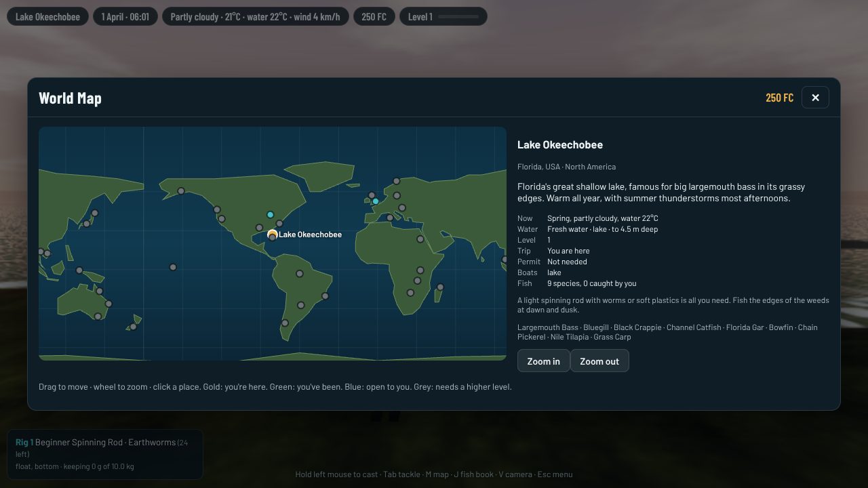The image size is (868, 488).
Task: Pick the grey marker on Papua New Guinea
Action: tap(79, 270)
